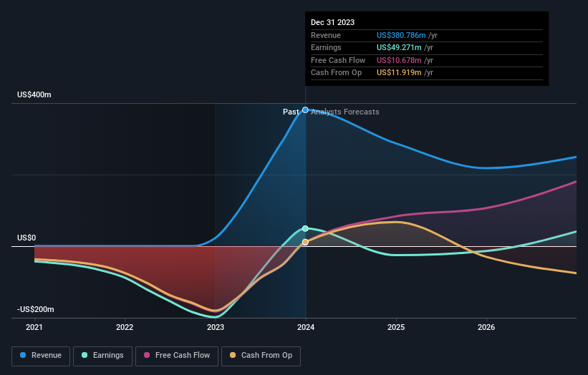Click the 2021 x-axis label

[34, 328]
